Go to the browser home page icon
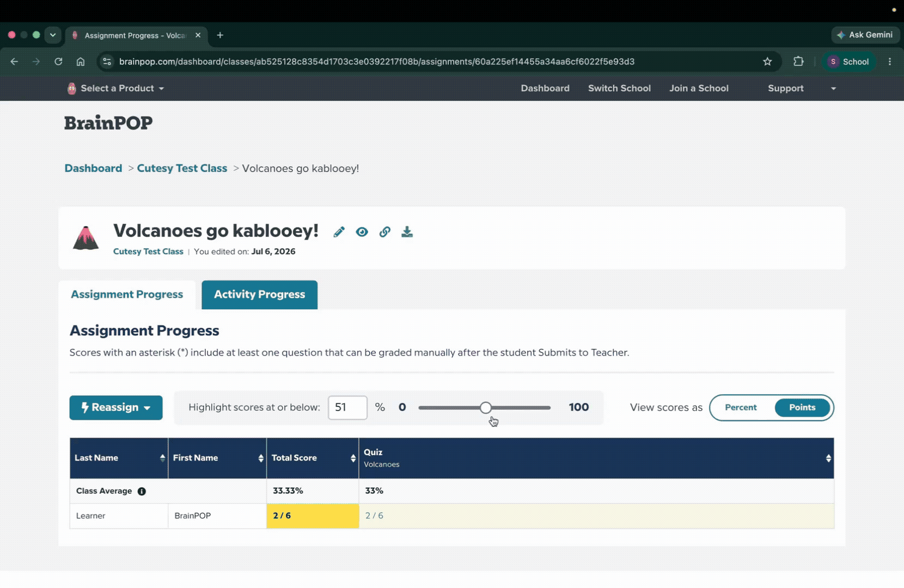The image size is (904, 588). click(81, 62)
